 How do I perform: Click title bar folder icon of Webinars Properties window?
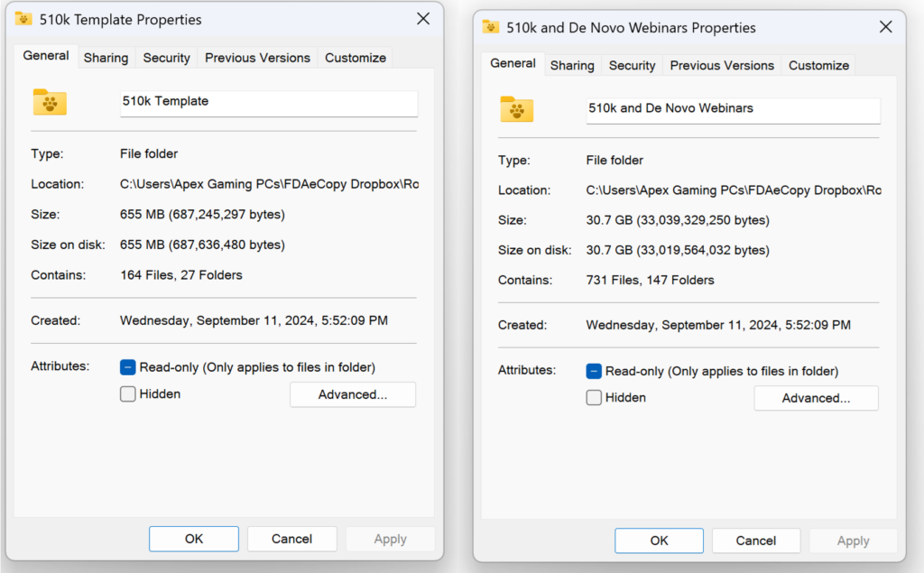(491, 27)
